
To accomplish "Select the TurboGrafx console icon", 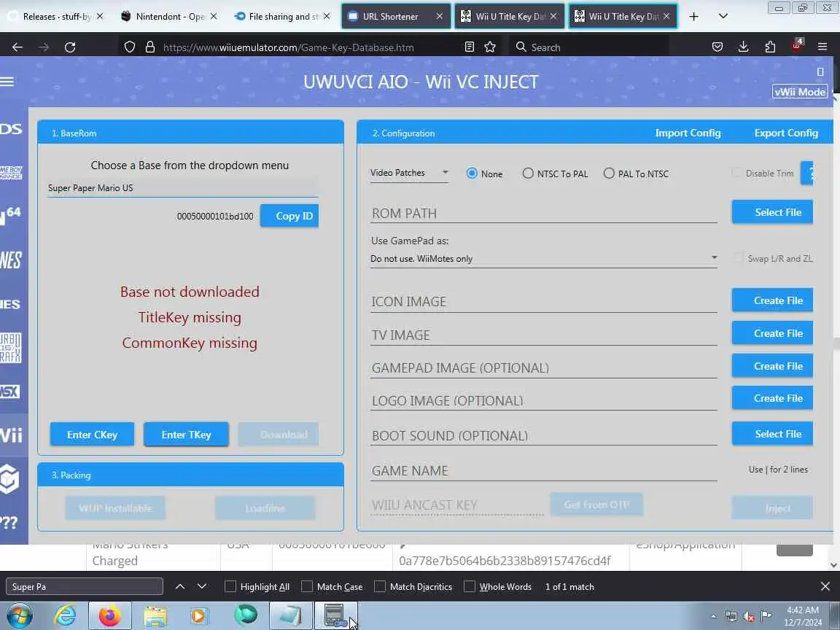I will pos(11,348).
